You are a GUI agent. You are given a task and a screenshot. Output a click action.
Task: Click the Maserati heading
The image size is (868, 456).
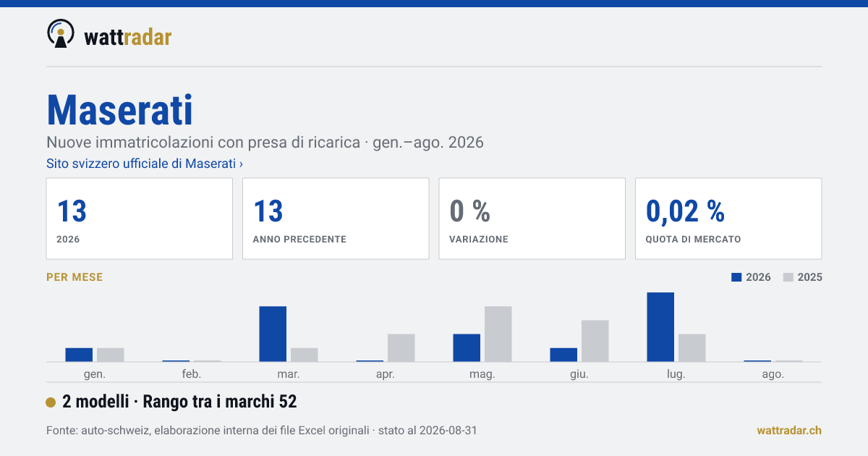(x=120, y=109)
